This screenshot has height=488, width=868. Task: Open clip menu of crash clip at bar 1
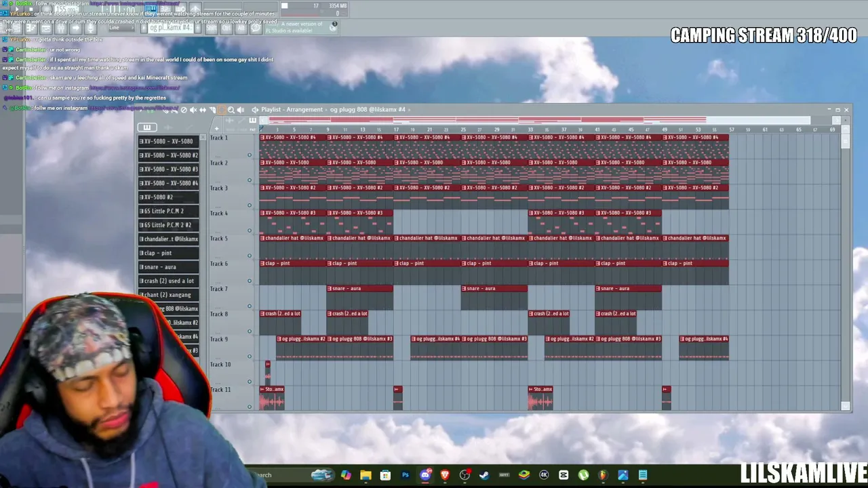pyautogui.click(x=263, y=314)
